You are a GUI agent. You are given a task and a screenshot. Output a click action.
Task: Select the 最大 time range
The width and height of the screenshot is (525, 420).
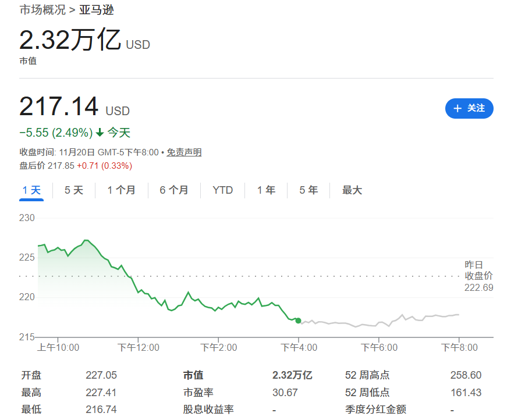pyautogui.click(x=352, y=190)
